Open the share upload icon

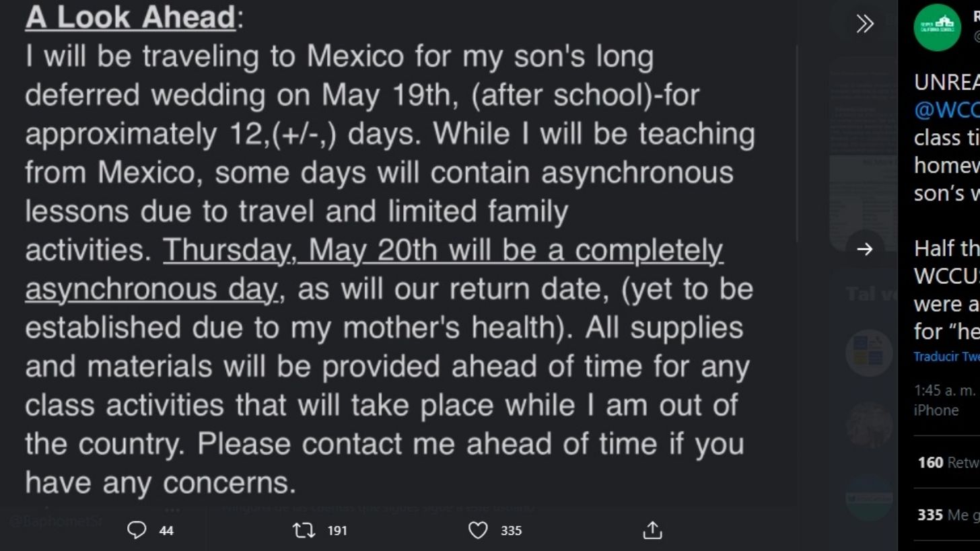[x=652, y=530]
